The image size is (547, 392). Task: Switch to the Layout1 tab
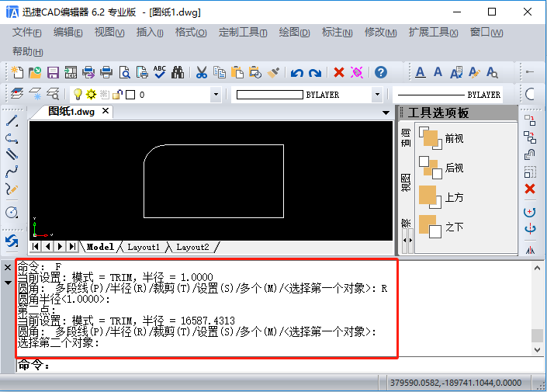(x=144, y=247)
